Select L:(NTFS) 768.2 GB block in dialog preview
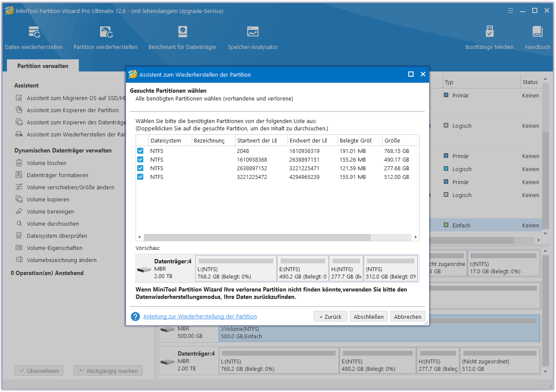This screenshot has width=556, height=392. click(236, 269)
